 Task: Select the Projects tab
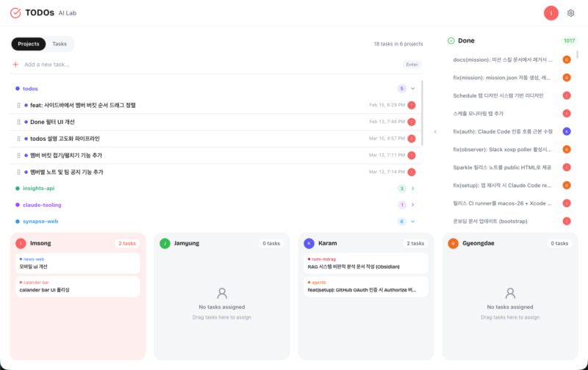(x=29, y=44)
